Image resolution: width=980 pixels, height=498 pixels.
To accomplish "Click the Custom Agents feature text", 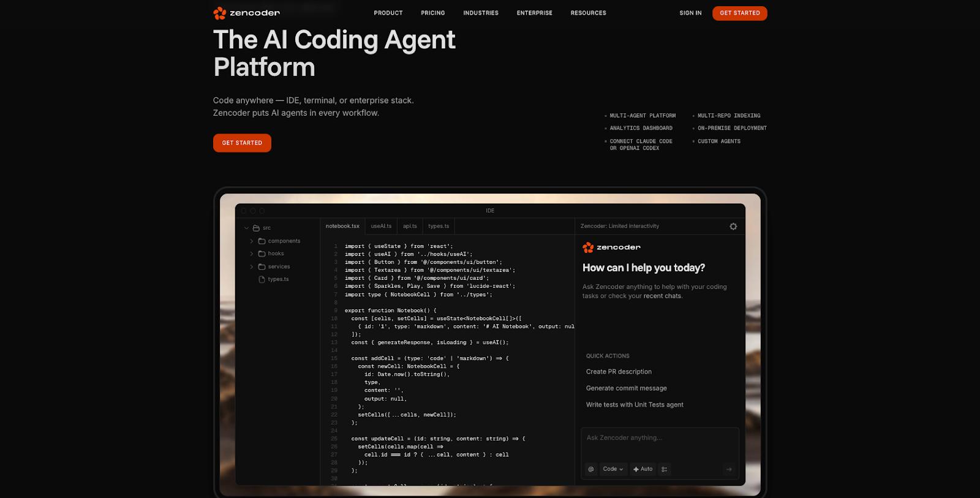I will [719, 141].
